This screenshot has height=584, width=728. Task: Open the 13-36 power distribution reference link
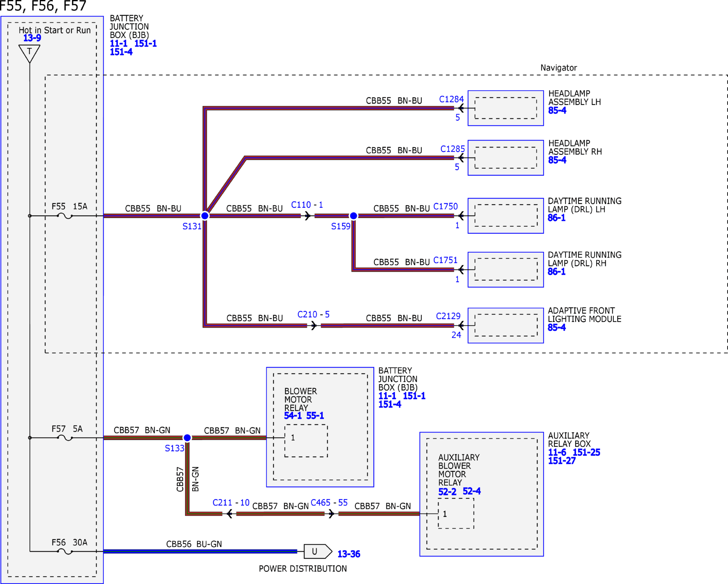coord(349,554)
